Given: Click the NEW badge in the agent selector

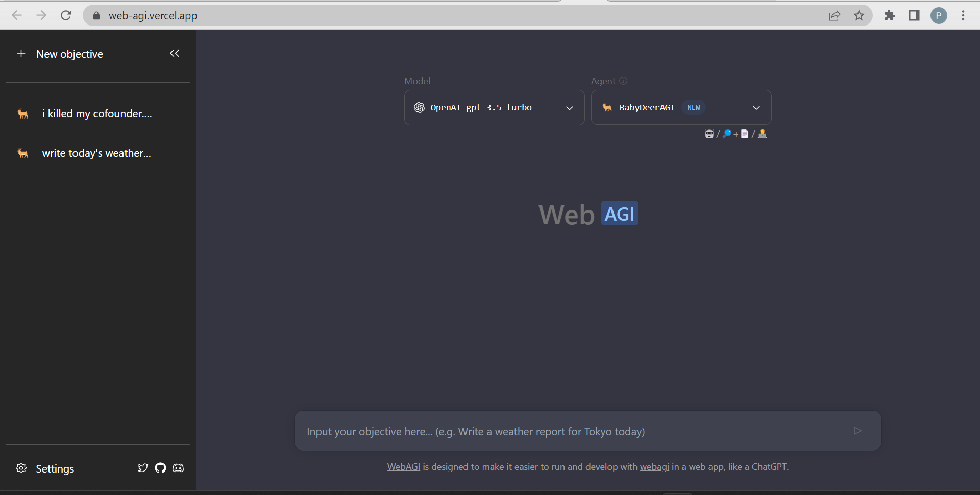Looking at the screenshot, I should (693, 108).
